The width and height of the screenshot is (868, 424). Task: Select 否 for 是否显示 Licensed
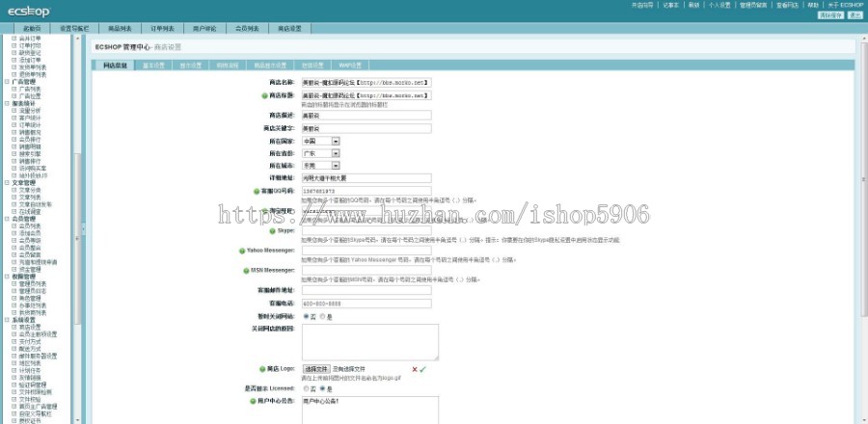click(306, 388)
